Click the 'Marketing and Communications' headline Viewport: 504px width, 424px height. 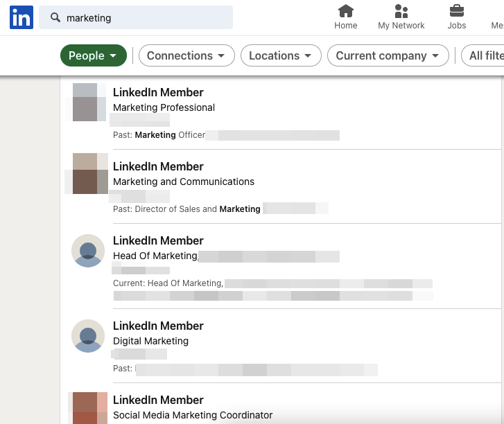[184, 182]
